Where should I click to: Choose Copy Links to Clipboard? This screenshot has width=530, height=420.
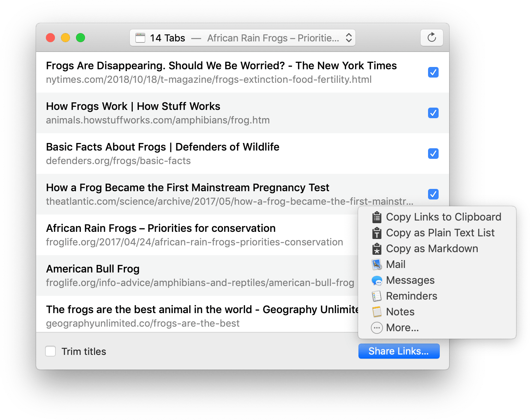pyautogui.click(x=437, y=217)
